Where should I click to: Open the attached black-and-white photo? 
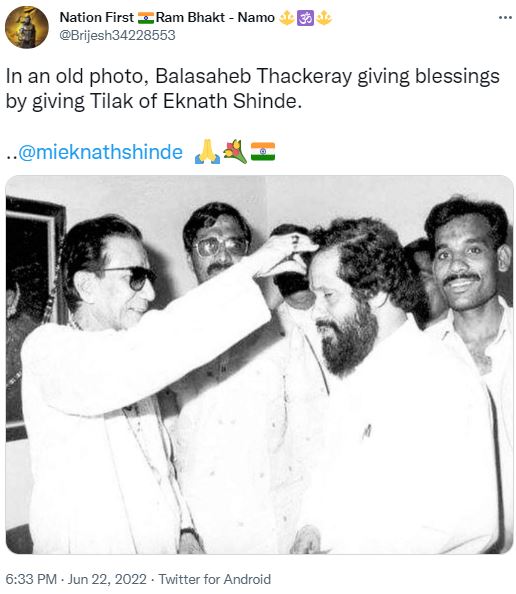click(260, 364)
